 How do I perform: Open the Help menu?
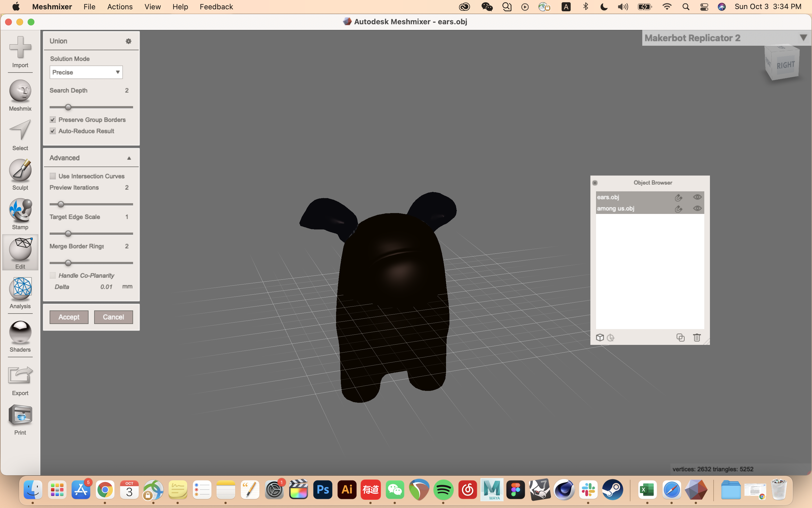tap(180, 7)
